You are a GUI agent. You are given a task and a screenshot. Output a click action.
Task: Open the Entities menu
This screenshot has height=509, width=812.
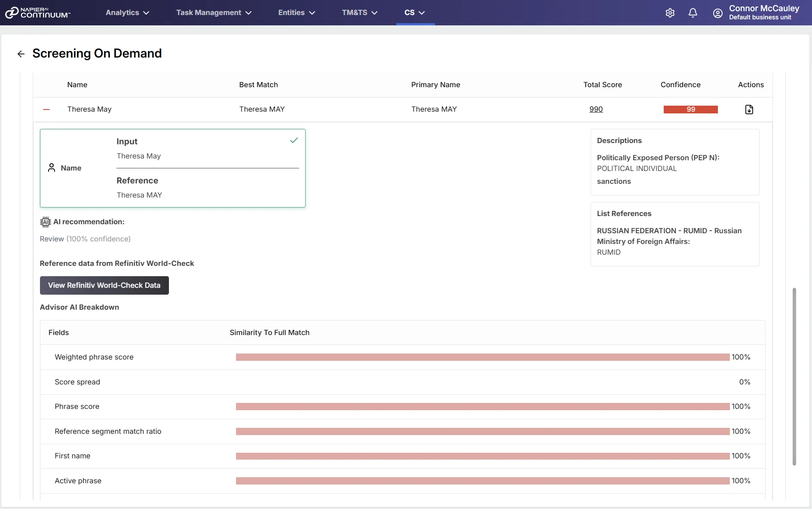pos(297,12)
